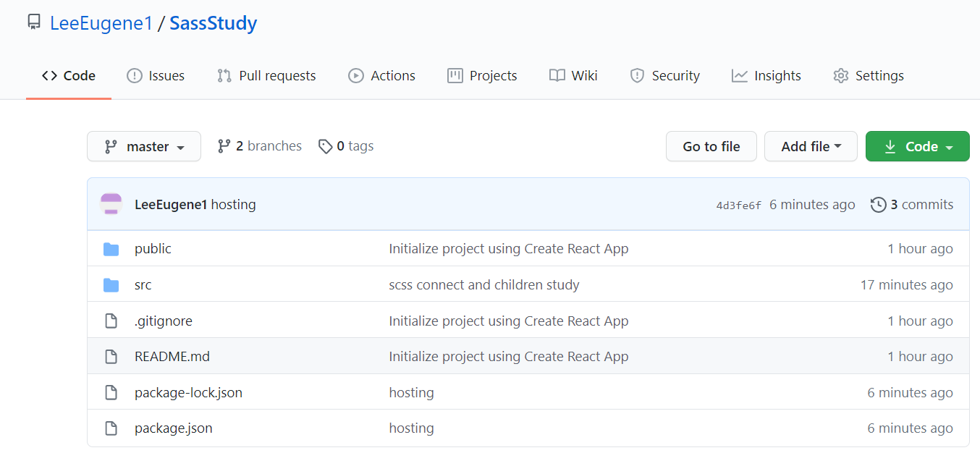
Task: Click the public folder icon
Action: tap(111, 249)
